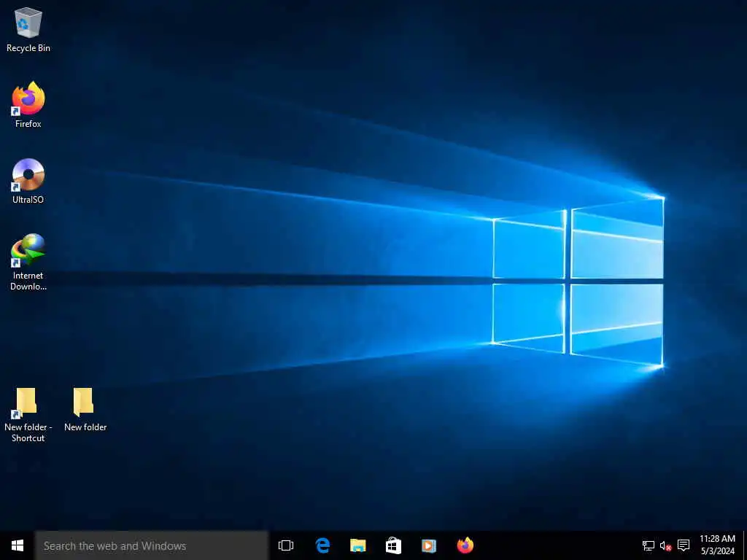Select the UltraISO desktop shortcut
The width and height of the screenshot is (747, 560).
pyautogui.click(x=28, y=181)
